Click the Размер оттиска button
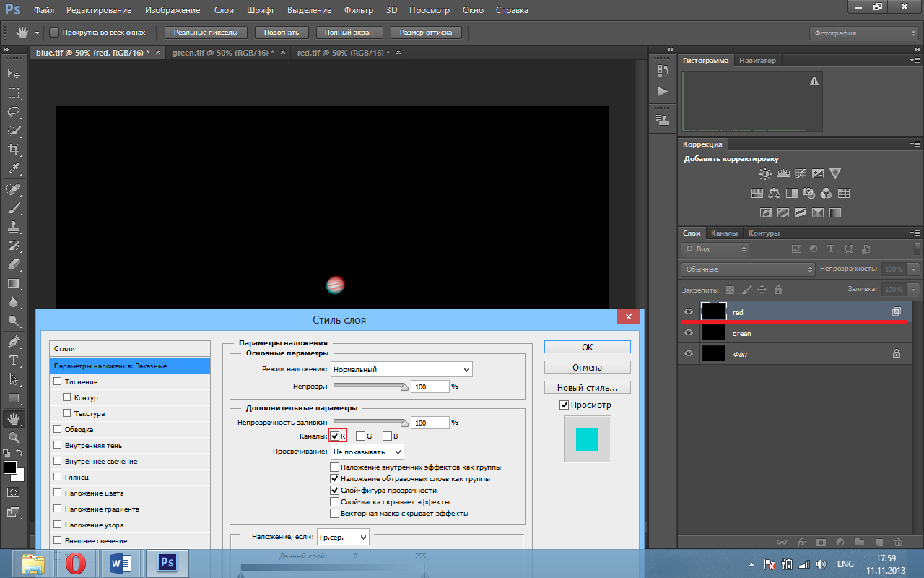 tap(426, 33)
